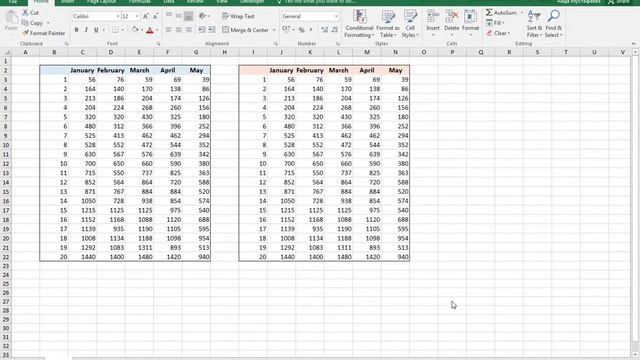Increase font size with the larger A
Screen dimensions: 640x360
(146, 16)
